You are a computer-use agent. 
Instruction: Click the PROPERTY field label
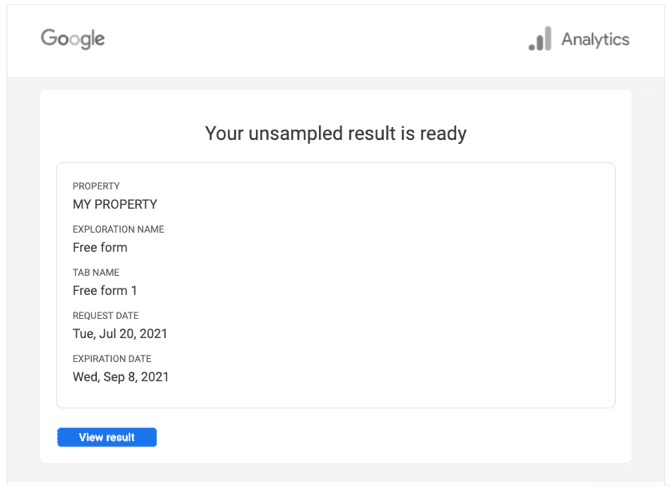96,186
